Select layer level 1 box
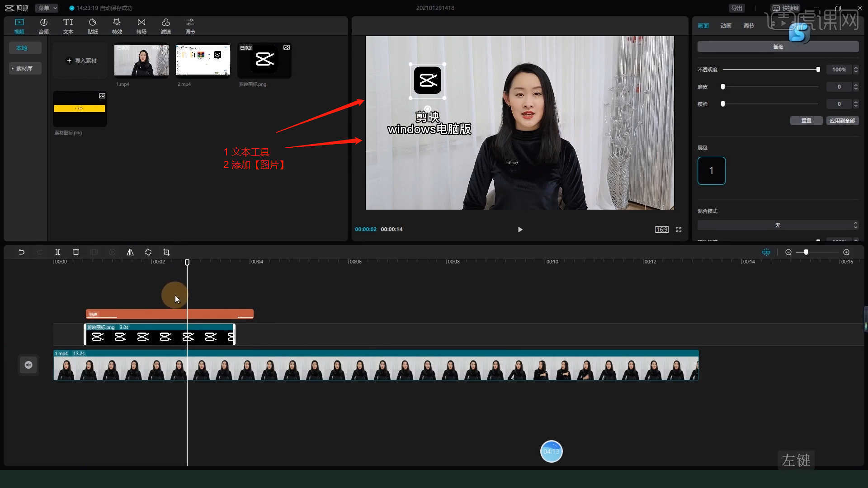The width and height of the screenshot is (868, 488). click(712, 171)
